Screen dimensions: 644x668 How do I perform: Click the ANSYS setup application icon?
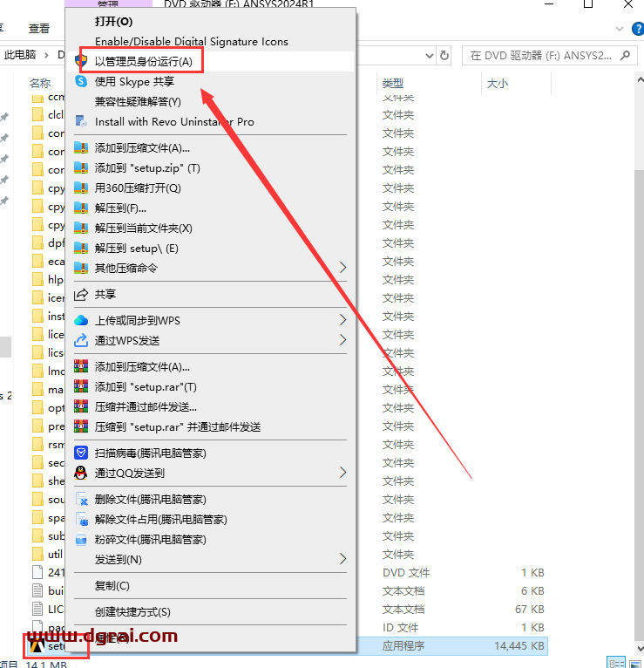coord(37,647)
